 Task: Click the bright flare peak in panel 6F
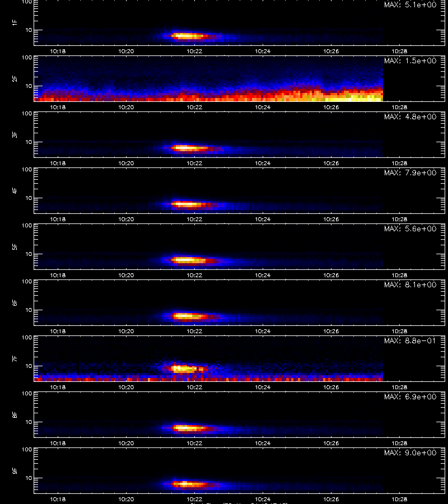188,316
